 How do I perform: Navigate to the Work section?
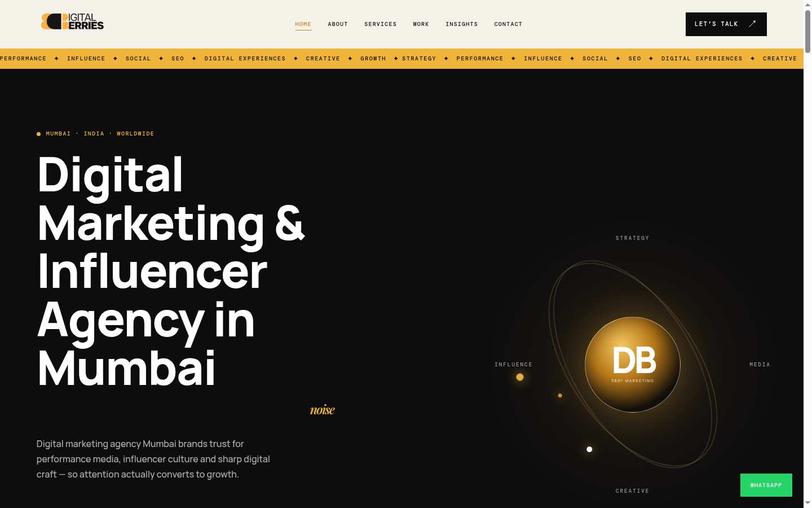pos(421,24)
